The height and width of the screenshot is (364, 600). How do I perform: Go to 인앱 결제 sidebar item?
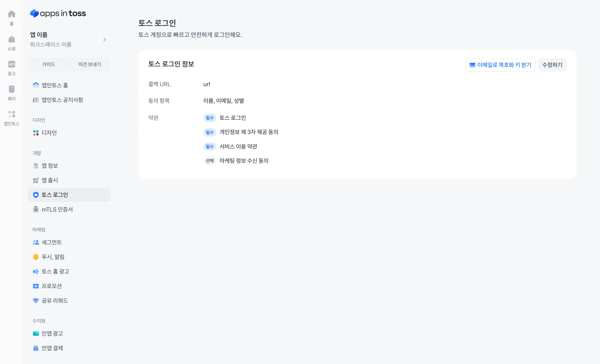point(52,348)
